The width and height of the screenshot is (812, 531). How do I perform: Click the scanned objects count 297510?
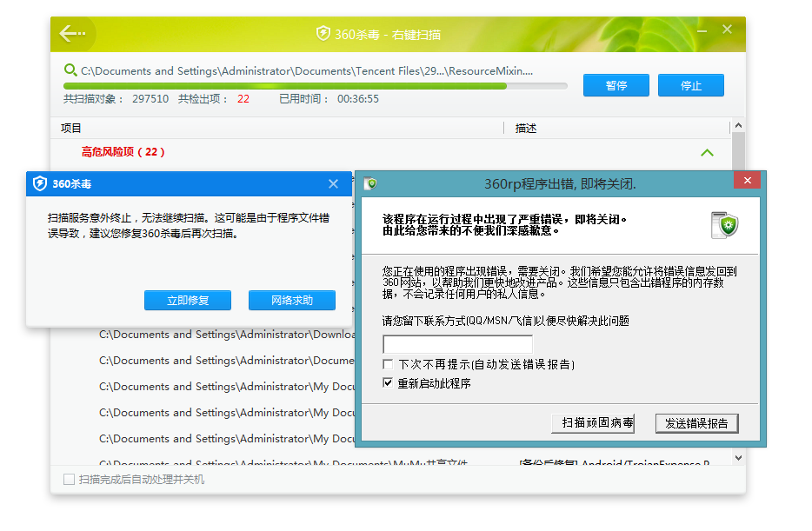pyautogui.click(x=150, y=99)
